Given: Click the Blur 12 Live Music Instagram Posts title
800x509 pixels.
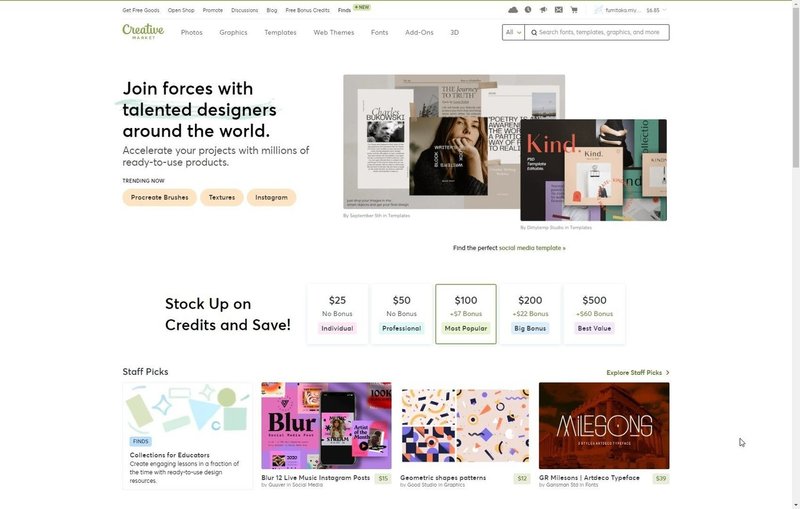Looking at the screenshot, I should pyautogui.click(x=315, y=478).
